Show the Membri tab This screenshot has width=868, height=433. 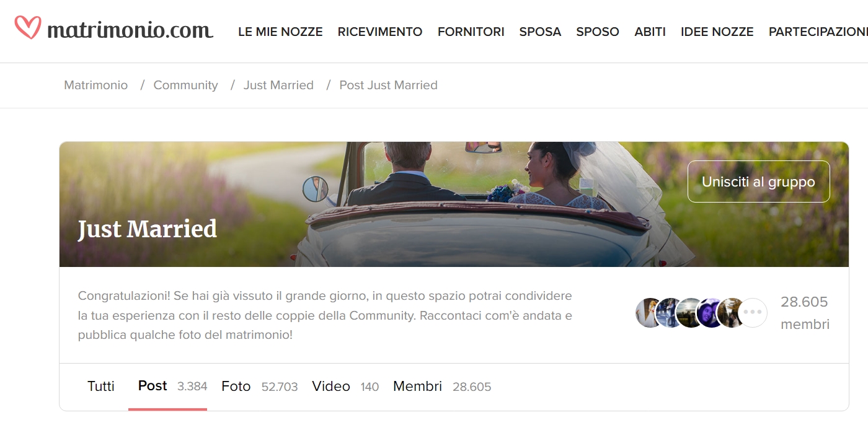click(442, 387)
